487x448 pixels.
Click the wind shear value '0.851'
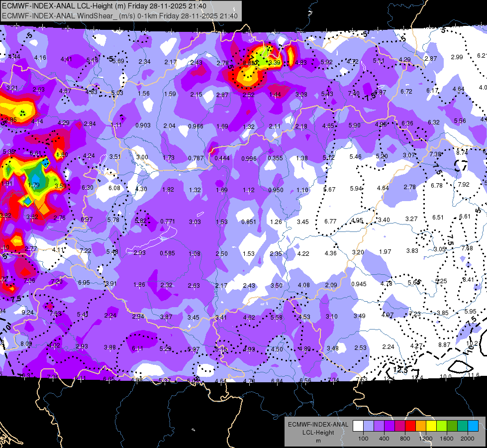[x=248, y=222]
